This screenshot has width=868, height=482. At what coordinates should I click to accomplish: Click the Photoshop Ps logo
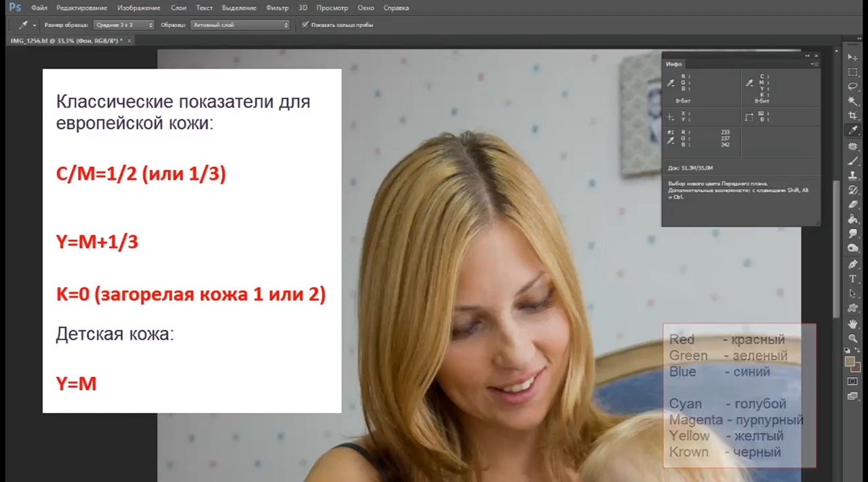(x=14, y=7)
